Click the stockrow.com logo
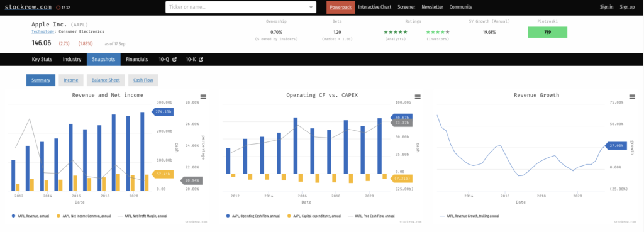 pyautogui.click(x=28, y=6)
